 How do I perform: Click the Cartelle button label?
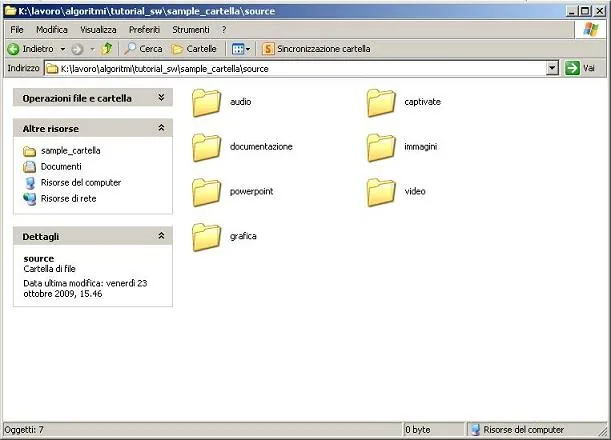(x=201, y=49)
